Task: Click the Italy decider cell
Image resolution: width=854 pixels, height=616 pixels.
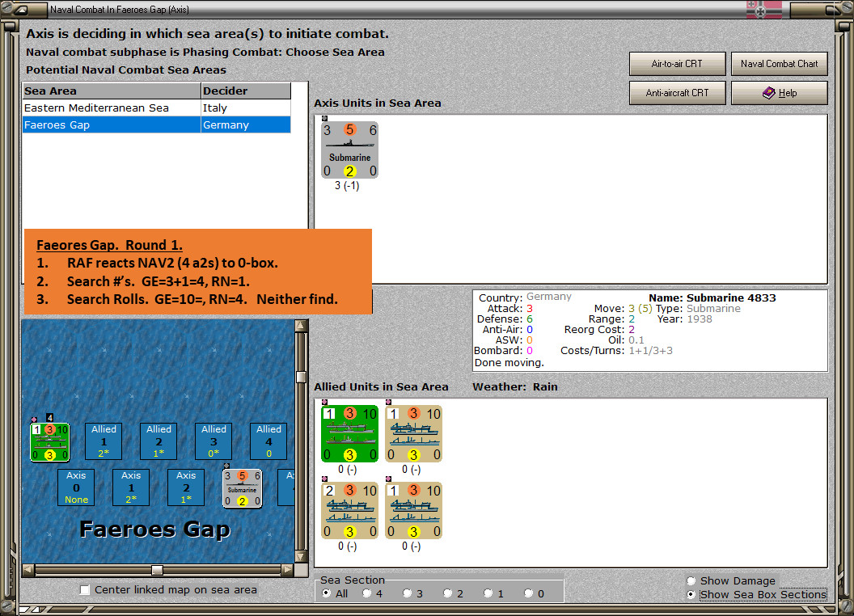Action: pos(246,108)
